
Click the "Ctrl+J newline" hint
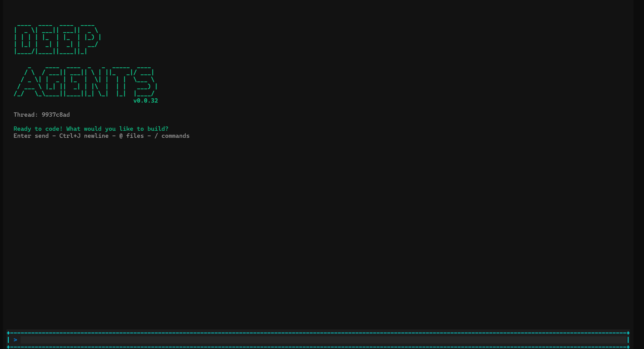[x=84, y=136]
